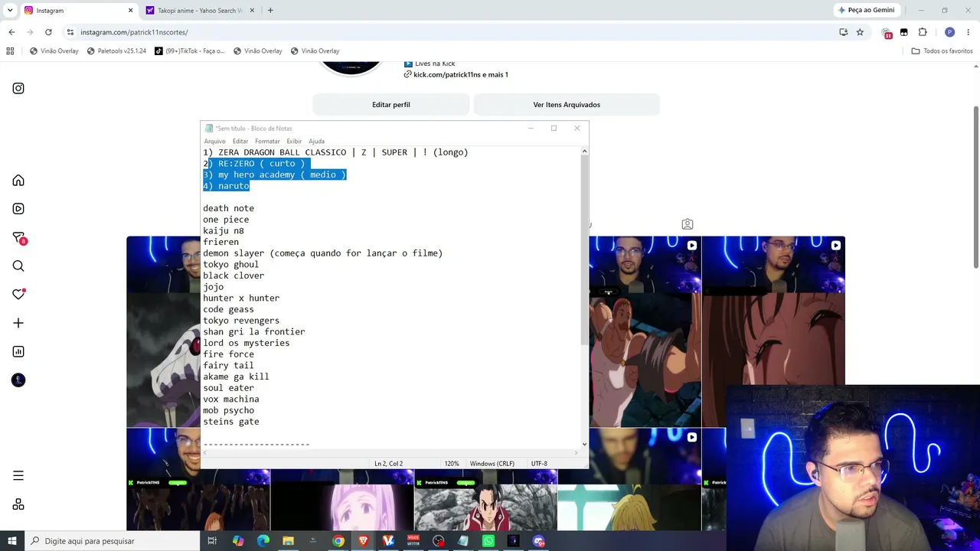Open the Formatar menu in Notepad

pos(267,141)
